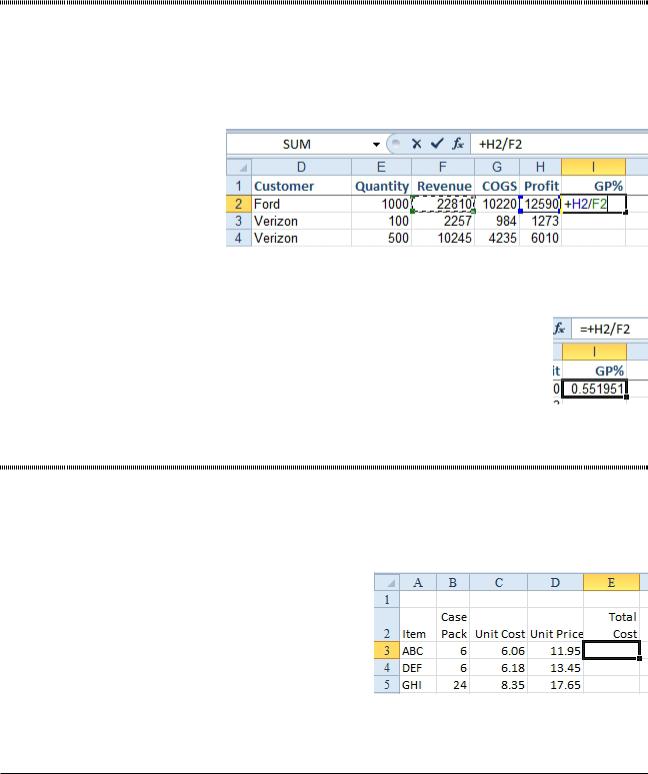Click the COGS cell 10220
The height and width of the screenshot is (774, 648).
pyautogui.click(x=497, y=204)
